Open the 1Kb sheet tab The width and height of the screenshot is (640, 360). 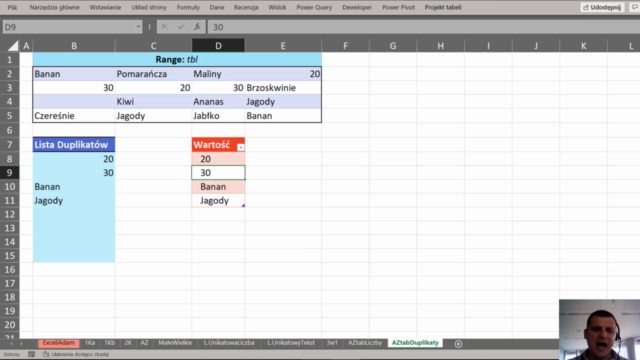coord(109,343)
